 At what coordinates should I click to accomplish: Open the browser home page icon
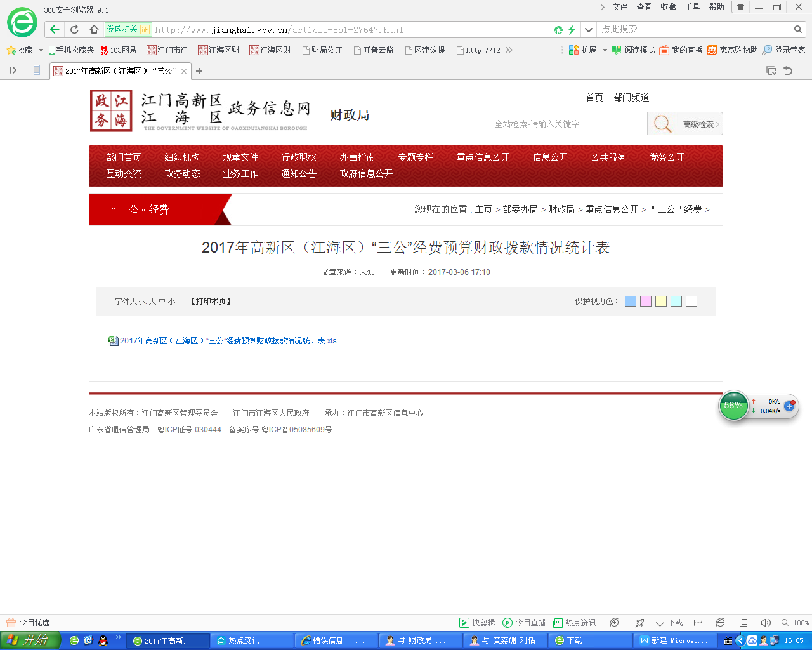click(94, 29)
